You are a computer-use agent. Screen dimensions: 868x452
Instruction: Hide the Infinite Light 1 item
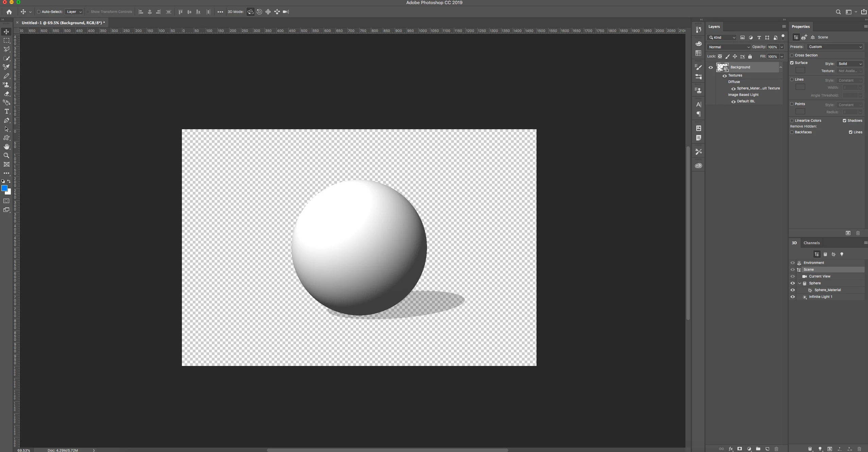(x=793, y=297)
